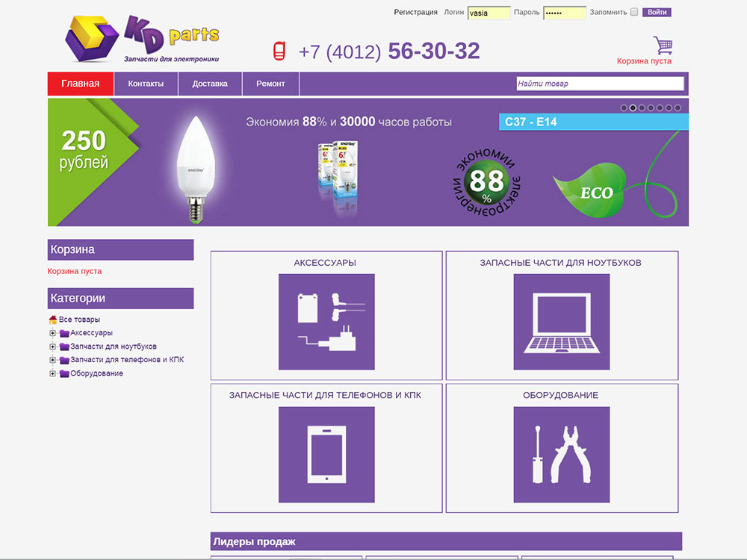Open the Контакты menu item
Viewport: 747px width, 560px height.
(x=146, y=84)
